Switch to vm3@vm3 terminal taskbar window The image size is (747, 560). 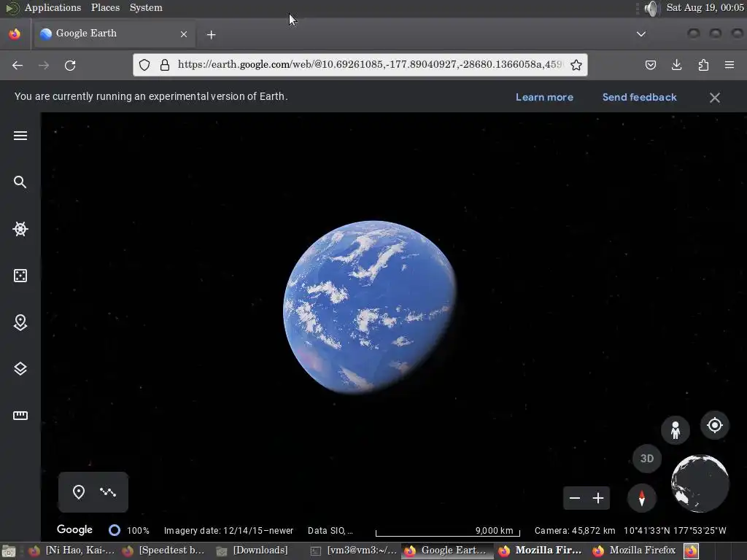[x=353, y=551]
